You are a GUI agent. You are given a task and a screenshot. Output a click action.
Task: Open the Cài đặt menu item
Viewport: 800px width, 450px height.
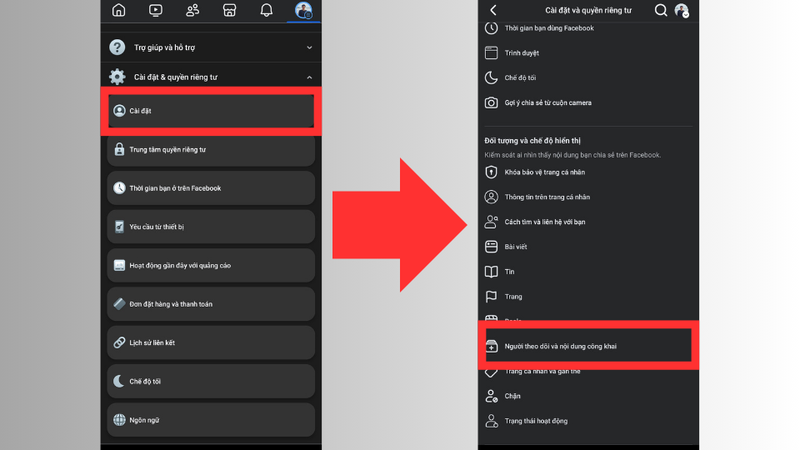click(x=211, y=111)
